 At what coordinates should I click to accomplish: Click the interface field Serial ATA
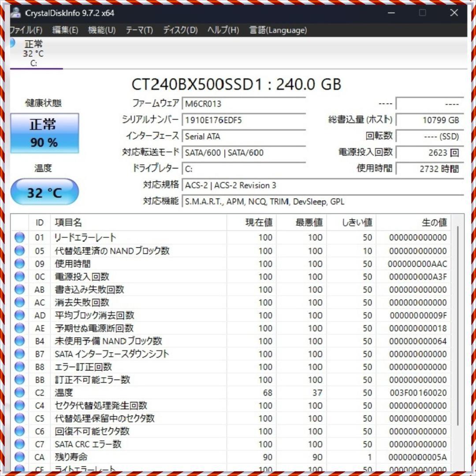(244, 136)
